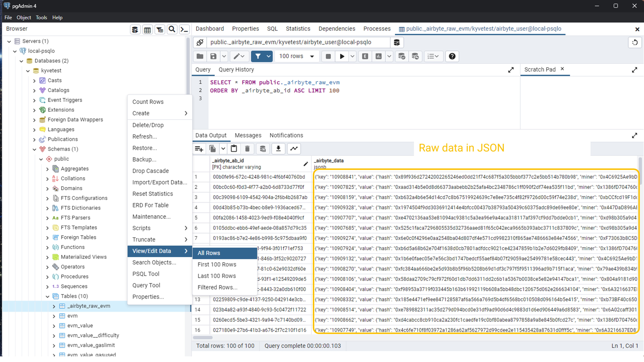The height and width of the screenshot is (362, 644).
Task: Click the Graph visualiser icon in results toolbar
Action: [x=294, y=149]
